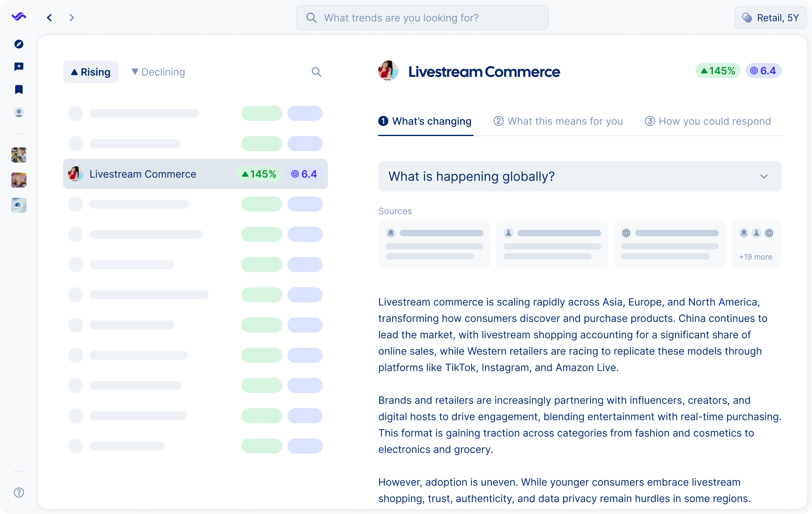Click the user profile icon in sidebar
Screen dimensions: 812x514
coord(19,113)
